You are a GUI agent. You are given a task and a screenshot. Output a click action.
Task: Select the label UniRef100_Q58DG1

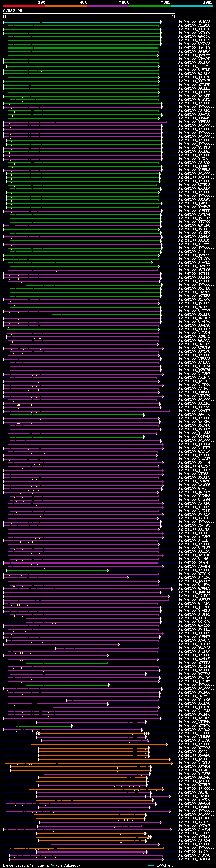[194, 152]
